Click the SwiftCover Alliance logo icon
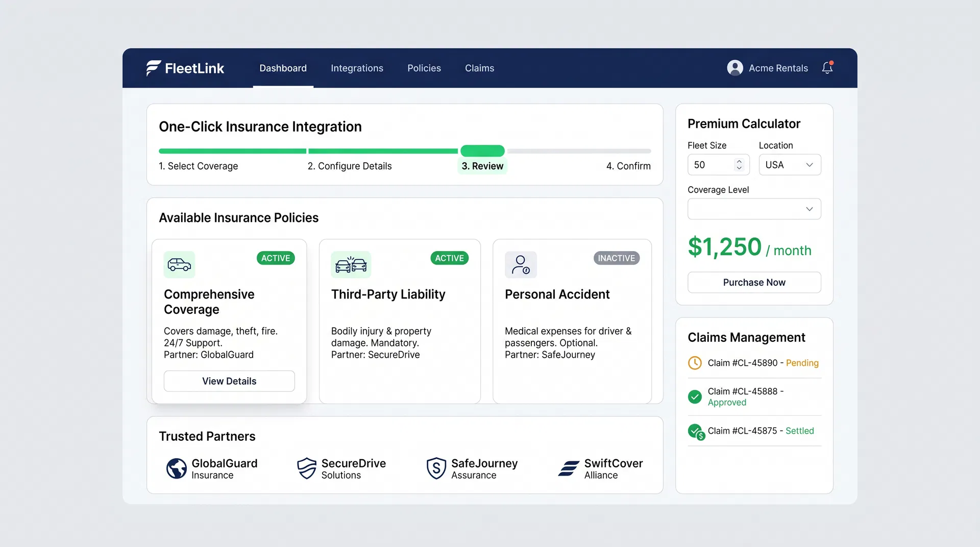Screen dimensions: 980x547 pos(568,468)
